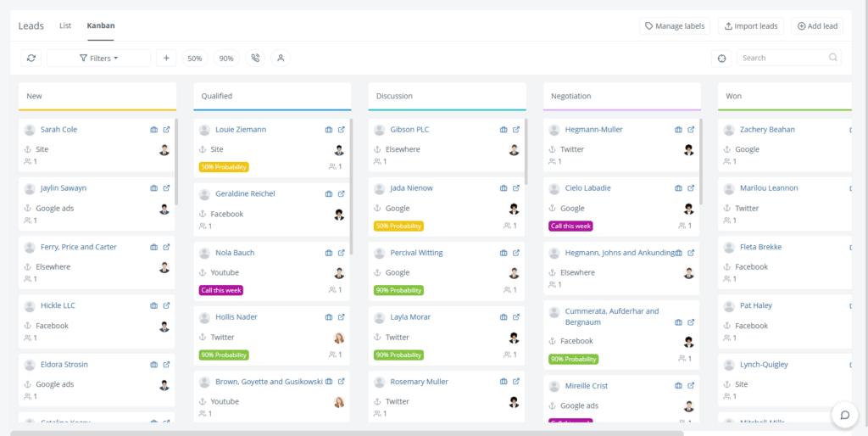
Task: Click the Google ads source on Mireille Crist
Action: click(x=579, y=406)
